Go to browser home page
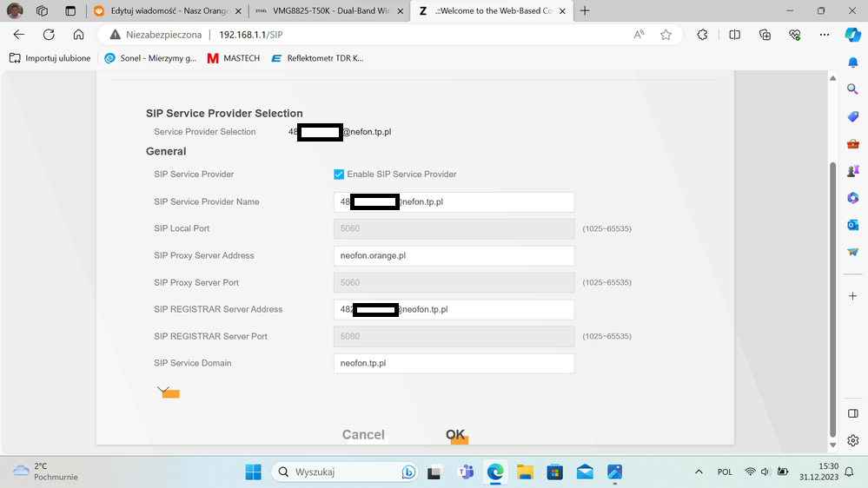 click(78, 35)
